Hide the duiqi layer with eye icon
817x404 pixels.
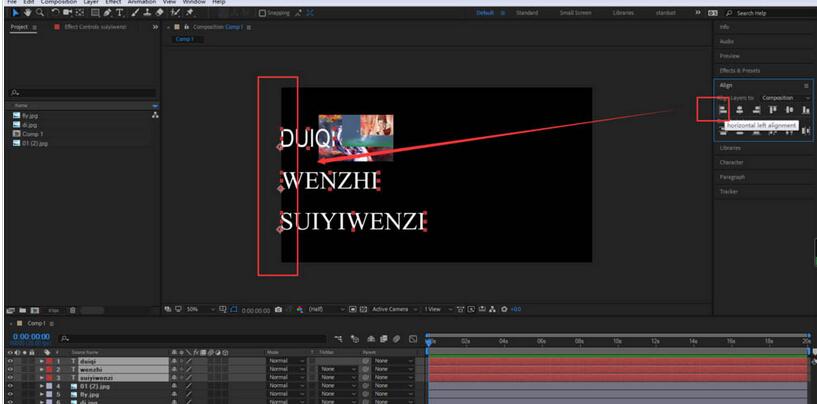10,360
